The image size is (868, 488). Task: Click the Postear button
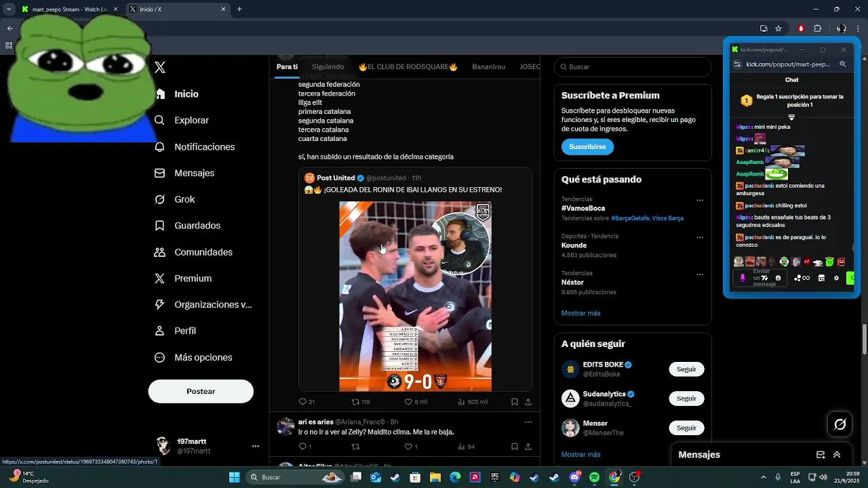click(x=201, y=391)
